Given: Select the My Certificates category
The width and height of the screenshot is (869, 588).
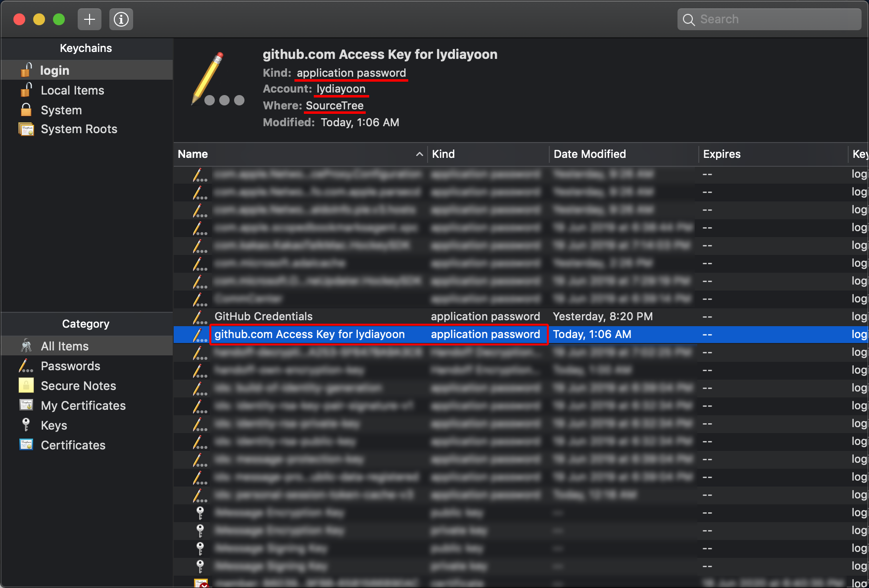Looking at the screenshot, I should [87, 405].
